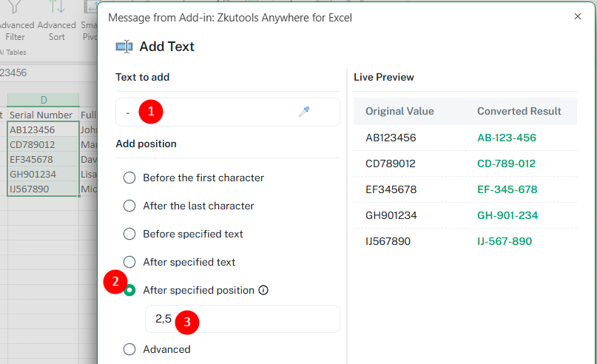Click original value IJ567890 in Live Preview
The height and width of the screenshot is (364, 597).
388,241
